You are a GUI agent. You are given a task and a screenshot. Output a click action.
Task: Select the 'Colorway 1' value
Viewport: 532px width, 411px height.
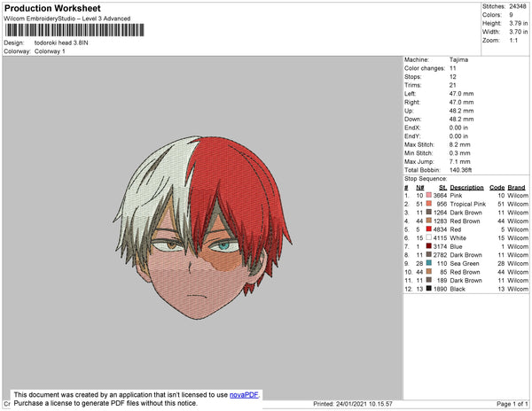[50, 51]
